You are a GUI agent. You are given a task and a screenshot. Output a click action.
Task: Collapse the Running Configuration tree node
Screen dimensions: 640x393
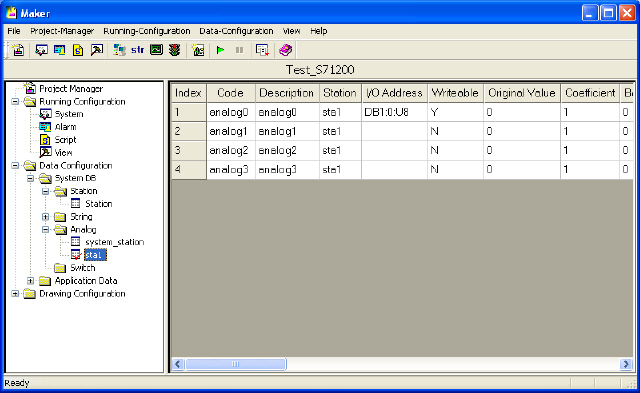click(15, 102)
